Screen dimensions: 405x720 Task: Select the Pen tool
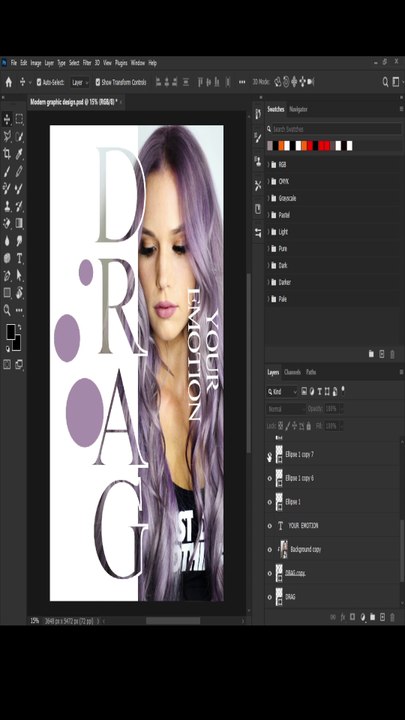click(7, 276)
